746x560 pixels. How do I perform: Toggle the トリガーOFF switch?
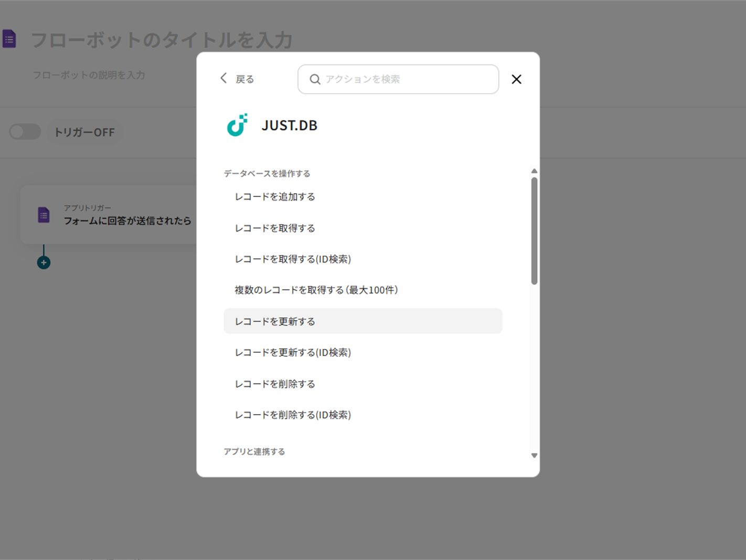25,132
